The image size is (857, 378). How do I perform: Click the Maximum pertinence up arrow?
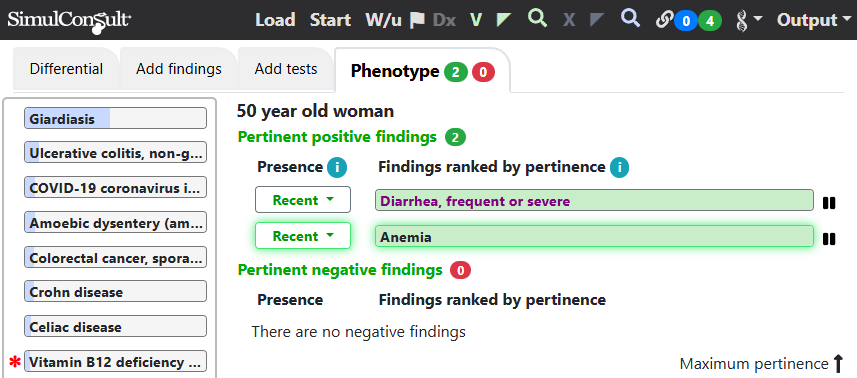coord(838,363)
